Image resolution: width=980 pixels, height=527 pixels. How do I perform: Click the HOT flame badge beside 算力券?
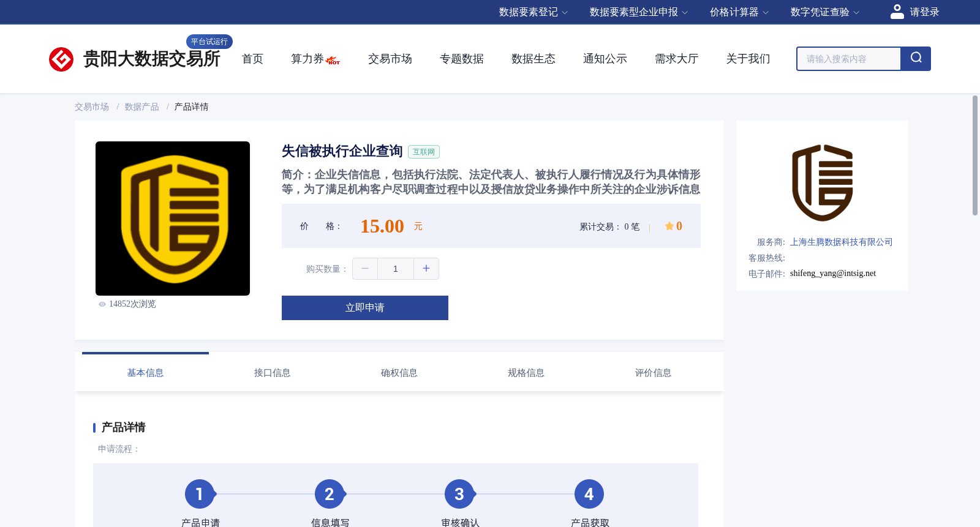333,61
